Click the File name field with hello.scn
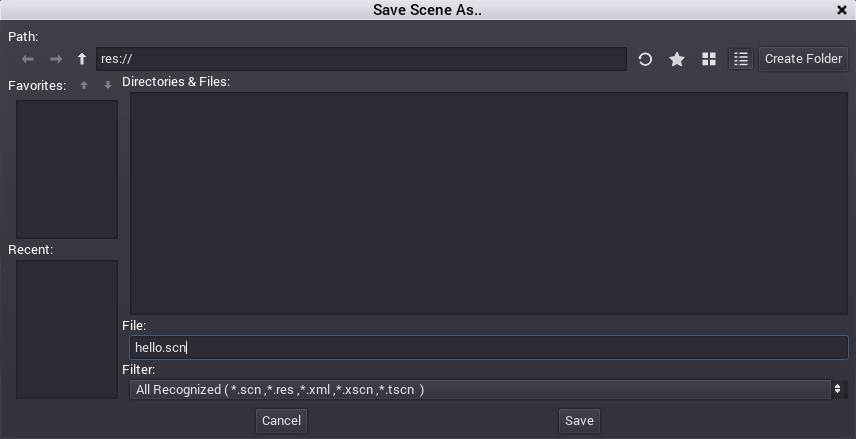 coord(489,348)
